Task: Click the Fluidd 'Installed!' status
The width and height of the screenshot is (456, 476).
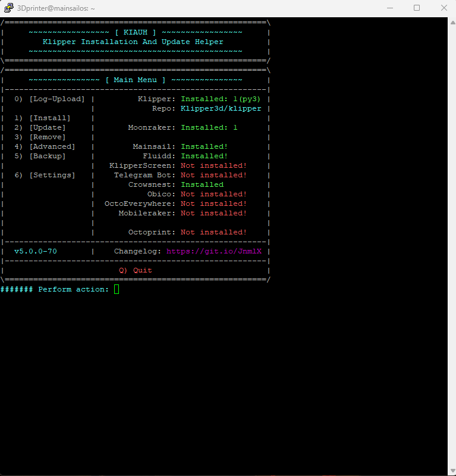Action: pyautogui.click(x=204, y=156)
